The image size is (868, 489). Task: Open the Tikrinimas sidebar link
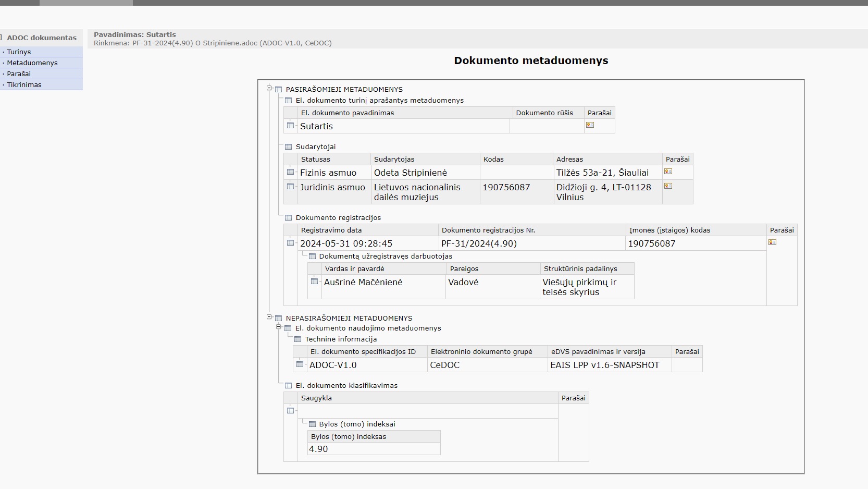(24, 85)
